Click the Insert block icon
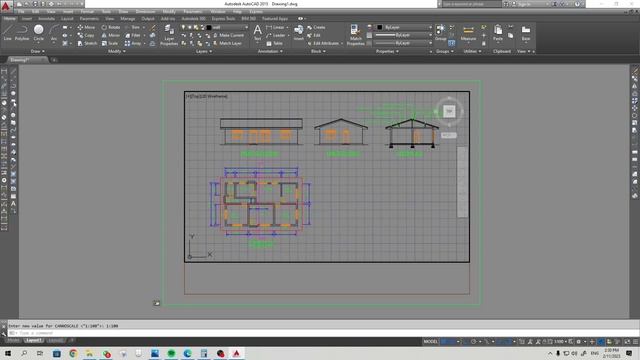640x360 pixels. pyautogui.click(x=299, y=33)
